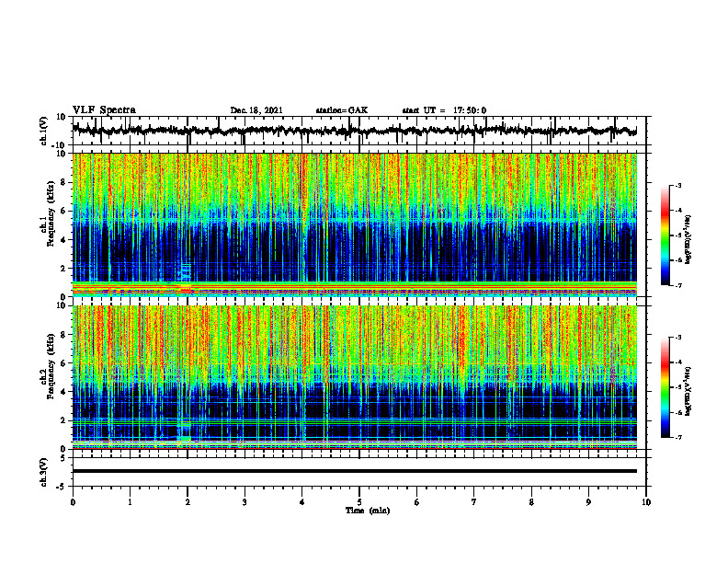Click the log(PSD) label beside ch.2 color bar
Viewport: 728px width, 563px height.
click(688, 390)
